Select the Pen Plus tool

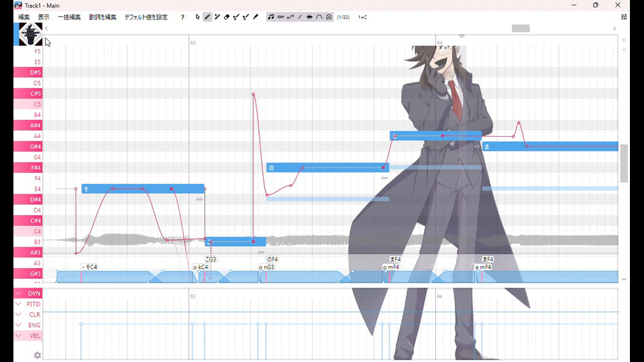(x=217, y=17)
